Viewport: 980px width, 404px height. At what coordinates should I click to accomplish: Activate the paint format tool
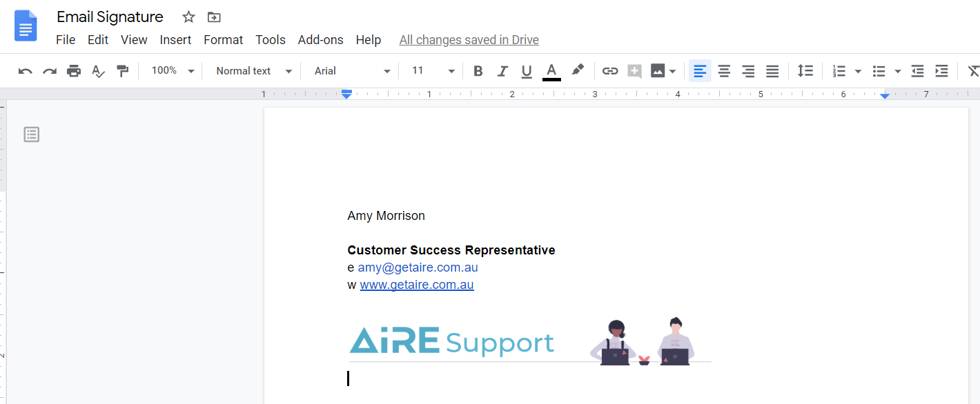tap(123, 70)
